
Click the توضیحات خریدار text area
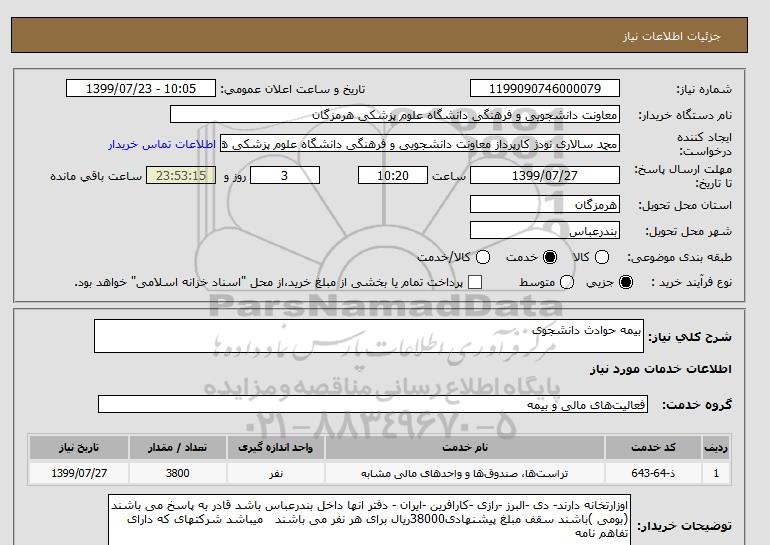click(369, 520)
